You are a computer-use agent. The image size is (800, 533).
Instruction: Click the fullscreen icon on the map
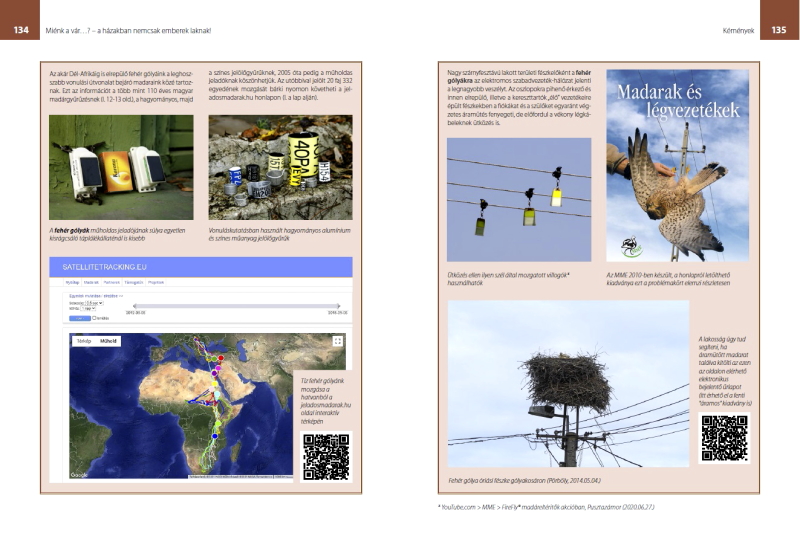pos(337,342)
